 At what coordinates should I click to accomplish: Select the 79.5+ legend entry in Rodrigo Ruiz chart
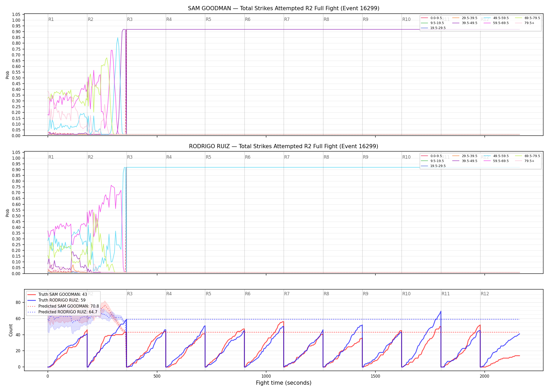(525, 161)
